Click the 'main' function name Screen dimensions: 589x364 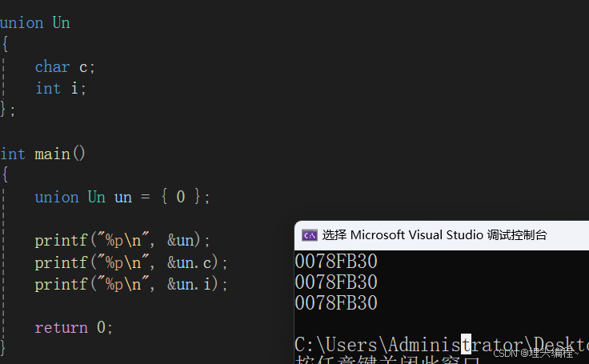[52, 154]
